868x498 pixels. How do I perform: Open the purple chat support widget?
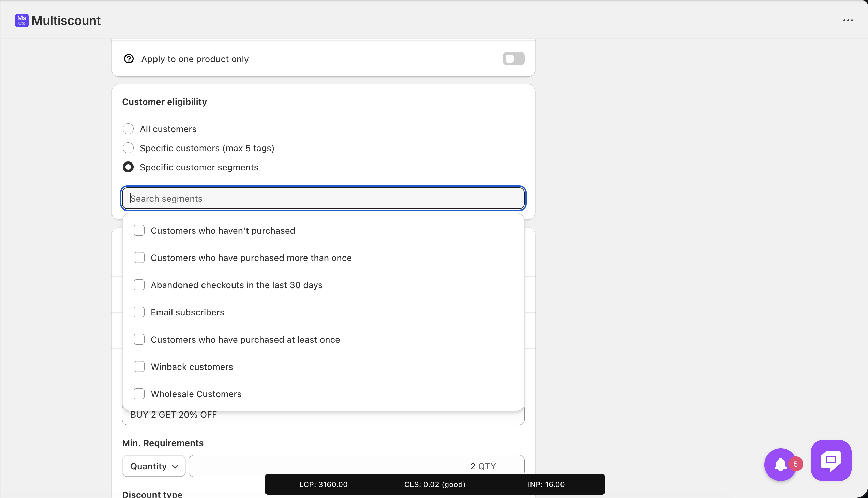(831, 461)
